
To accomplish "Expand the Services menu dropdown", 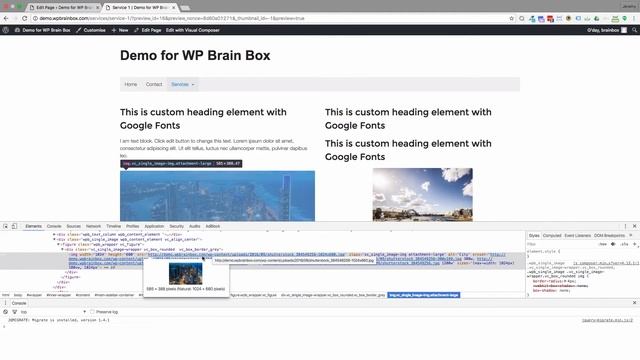I will pos(182,84).
